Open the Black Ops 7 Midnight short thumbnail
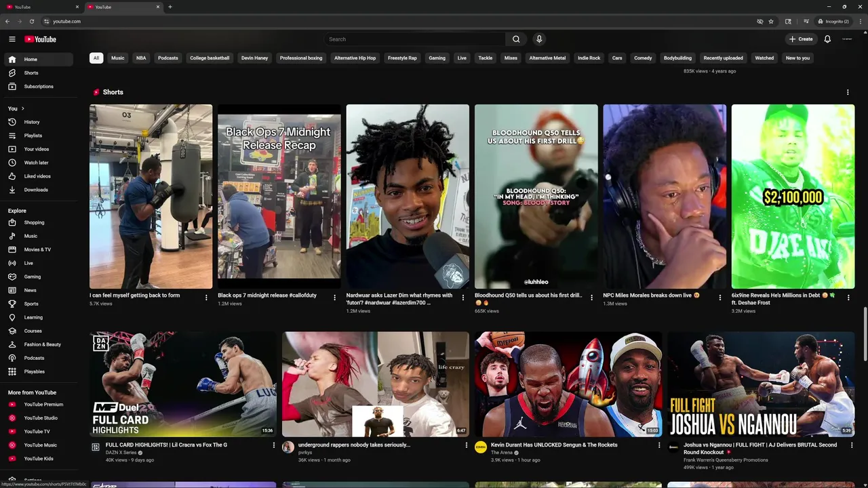 (x=279, y=197)
